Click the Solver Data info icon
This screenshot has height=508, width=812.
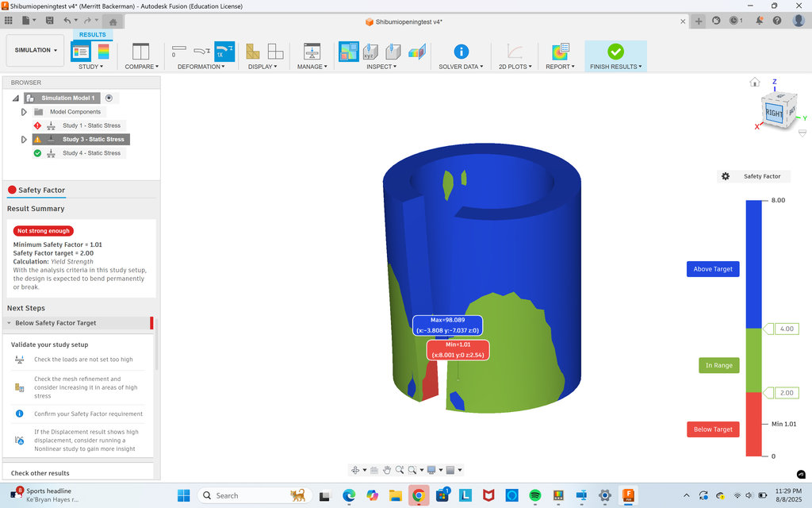pos(461,52)
